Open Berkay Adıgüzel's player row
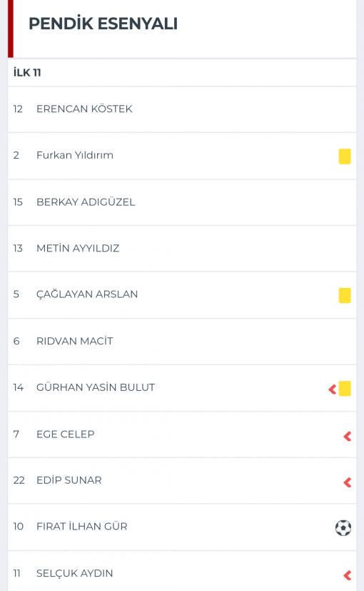The width and height of the screenshot is (364, 591). pos(182,202)
